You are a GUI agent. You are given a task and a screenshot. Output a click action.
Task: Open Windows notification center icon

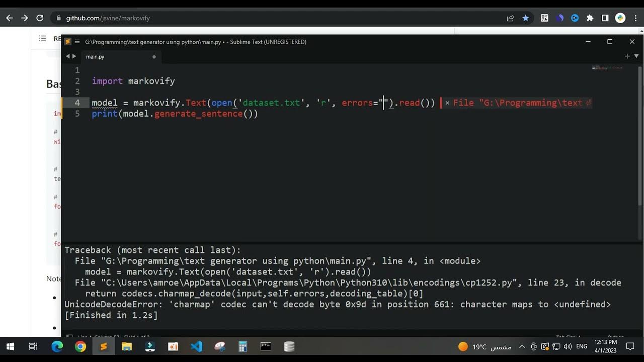tap(630, 346)
